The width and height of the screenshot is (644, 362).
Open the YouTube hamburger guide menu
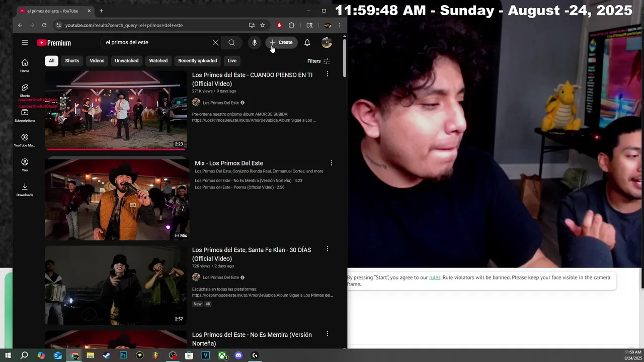point(25,43)
